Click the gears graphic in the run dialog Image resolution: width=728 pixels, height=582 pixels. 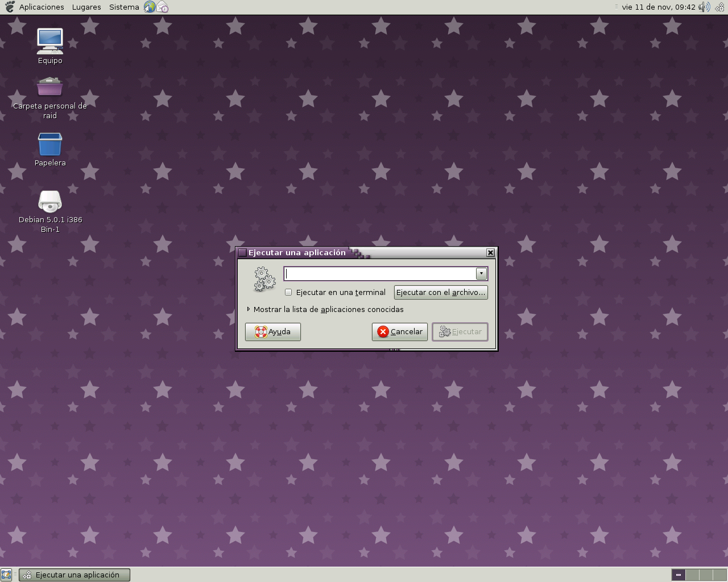click(264, 279)
